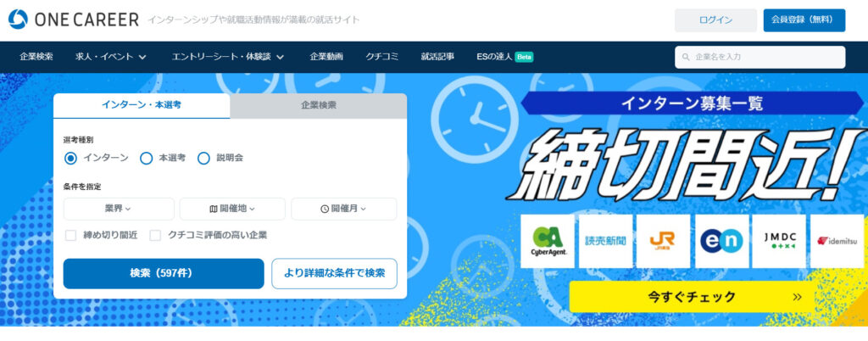Select the 説明会 radio button

pos(203,159)
